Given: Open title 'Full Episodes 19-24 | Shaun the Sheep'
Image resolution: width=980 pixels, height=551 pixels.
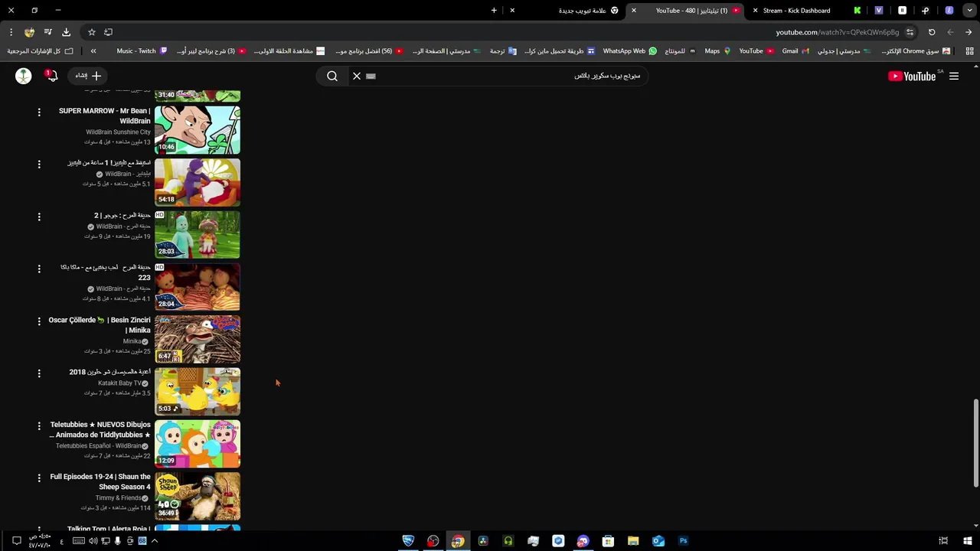Looking at the screenshot, I should click(100, 481).
